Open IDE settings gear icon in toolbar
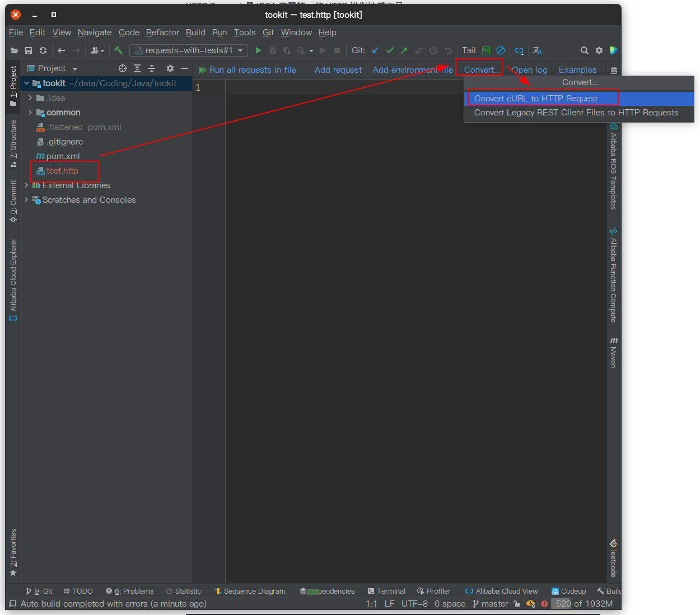This screenshot has width=700, height=615. click(x=599, y=50)
